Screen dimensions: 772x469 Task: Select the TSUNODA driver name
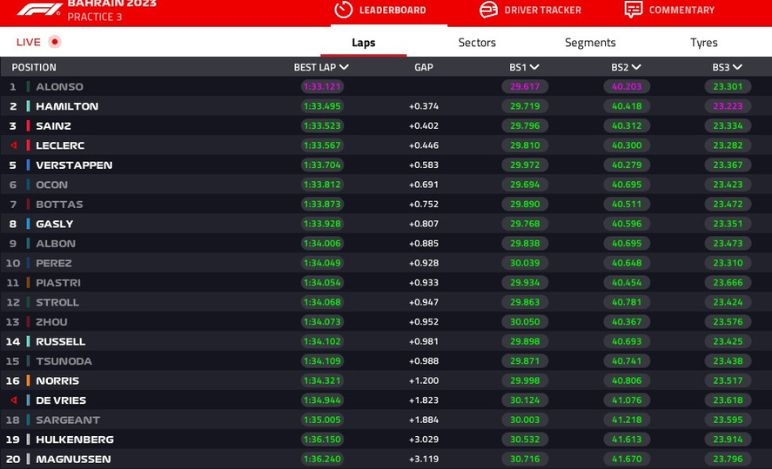pyautogui.click(x=64, y=361)
